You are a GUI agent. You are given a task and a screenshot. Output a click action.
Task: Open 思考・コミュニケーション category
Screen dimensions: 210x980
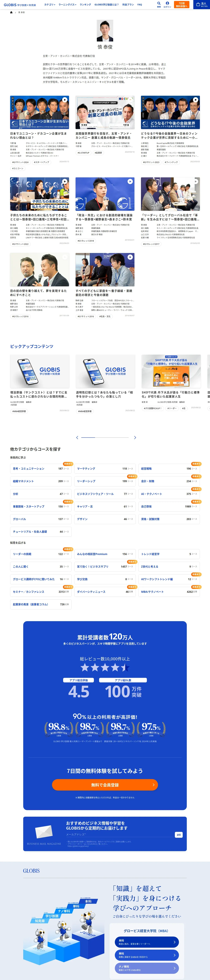coord(41,469)
